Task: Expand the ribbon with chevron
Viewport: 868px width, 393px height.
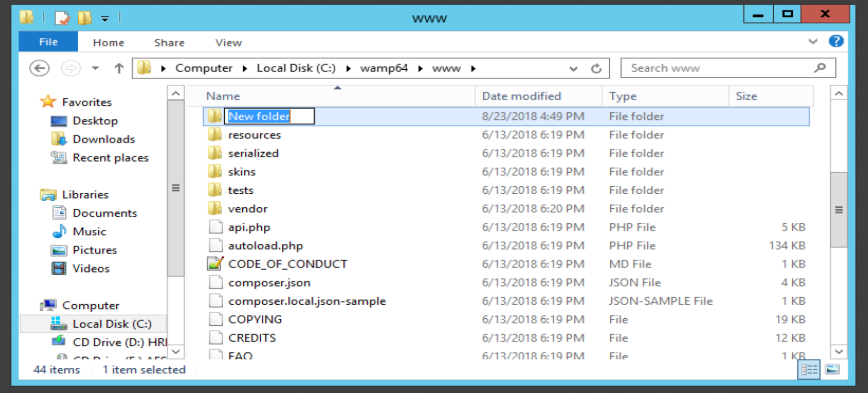Action: coord(813,42)
